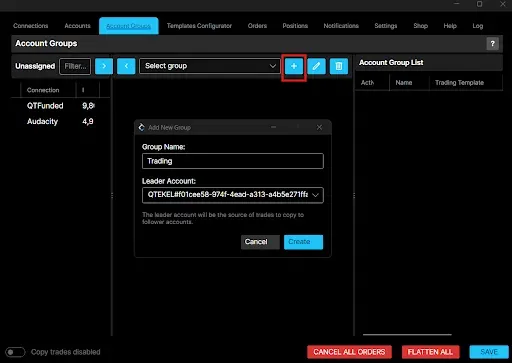Click the Add New Group dialog logo icon
The image size is (512, 363).
click(142, 127)
